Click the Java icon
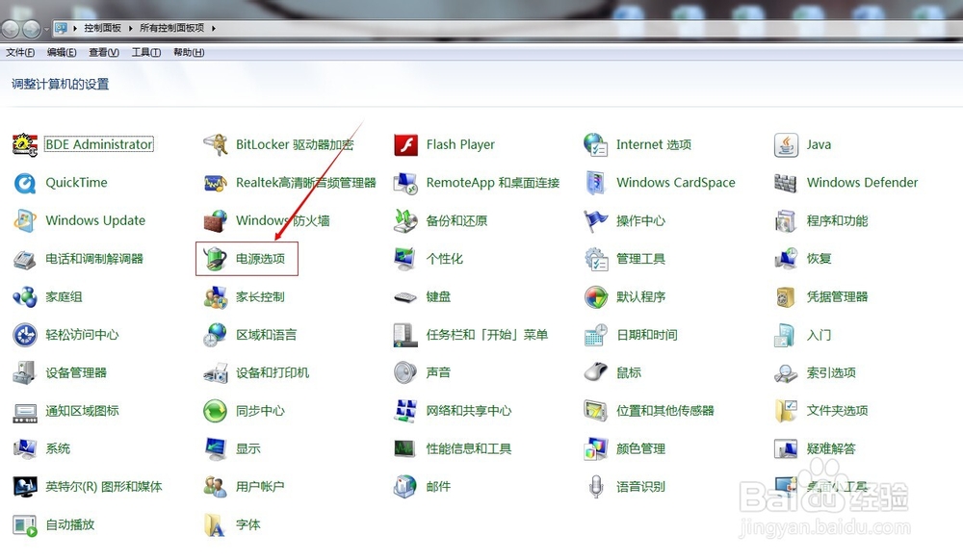This screenshot has height=560, width=963. click(786, 144)
